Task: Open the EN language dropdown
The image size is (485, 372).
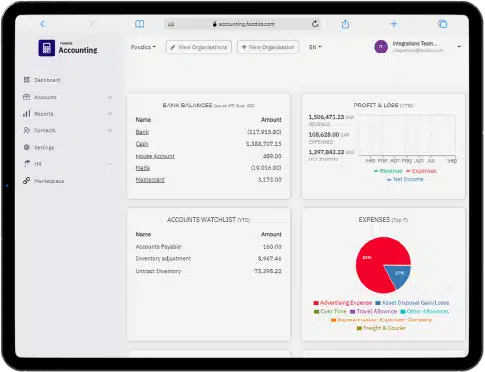Action: click(315, 47)
